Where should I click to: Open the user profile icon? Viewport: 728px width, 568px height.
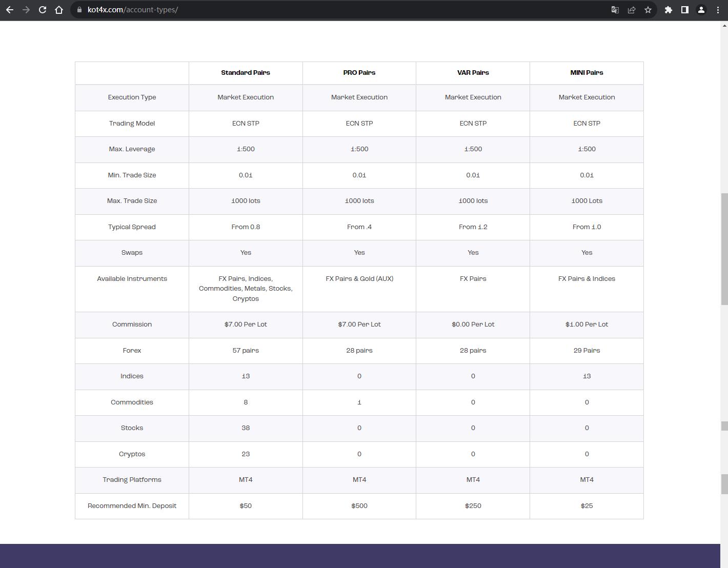(x=701, y=10)
